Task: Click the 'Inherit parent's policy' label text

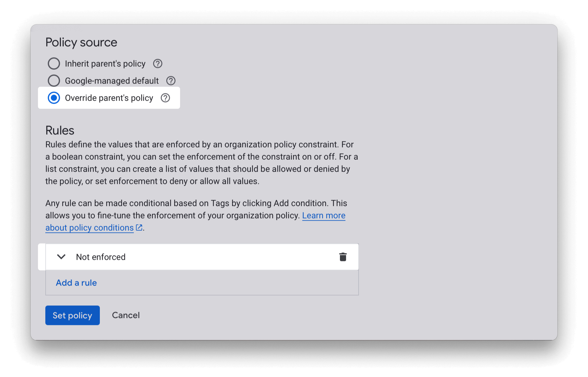Action: [105, 64]
